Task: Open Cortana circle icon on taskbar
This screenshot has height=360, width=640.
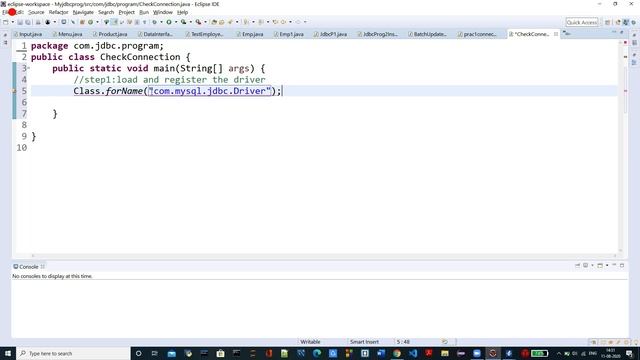Action: tap(138, 353)
